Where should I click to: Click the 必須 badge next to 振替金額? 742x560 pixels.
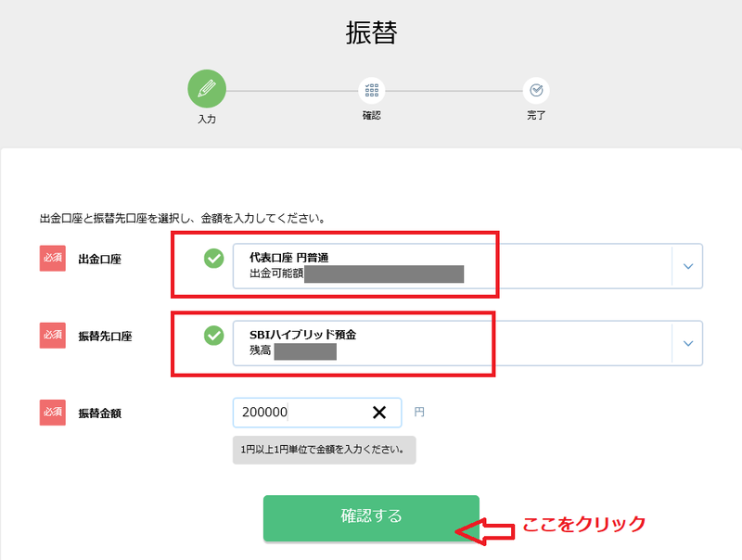coord(53,413)
